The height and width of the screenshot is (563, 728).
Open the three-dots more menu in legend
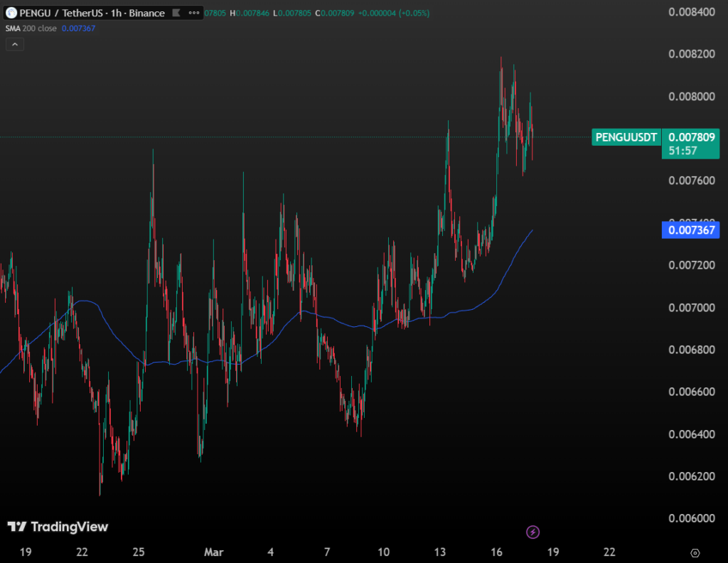point(193,13)
